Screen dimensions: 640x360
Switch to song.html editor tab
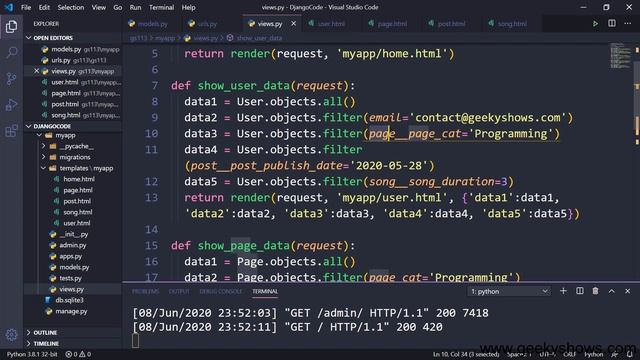512,24
